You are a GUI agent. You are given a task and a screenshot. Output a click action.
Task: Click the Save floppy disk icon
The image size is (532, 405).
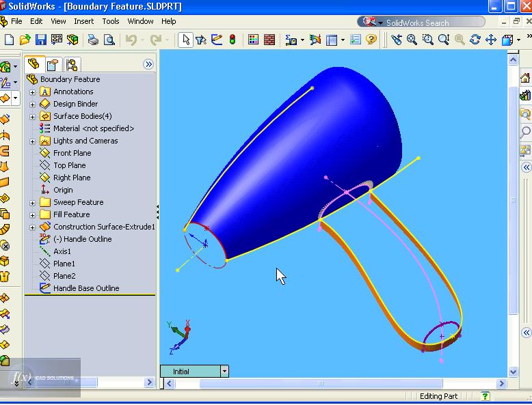click(x=41, y=40)
